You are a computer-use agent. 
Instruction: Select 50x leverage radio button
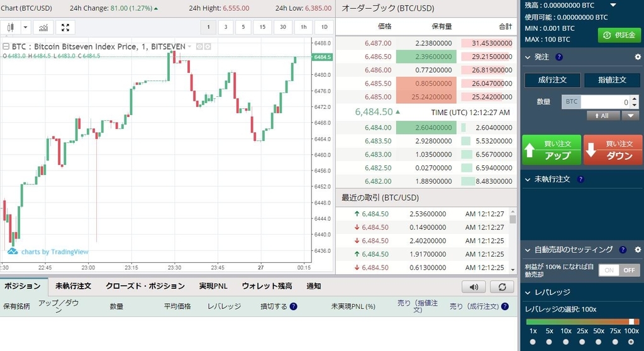pos(599,342)
